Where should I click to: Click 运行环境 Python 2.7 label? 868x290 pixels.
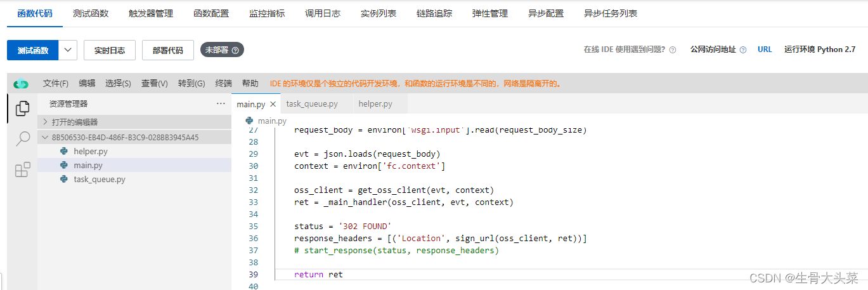click(820, 49)
